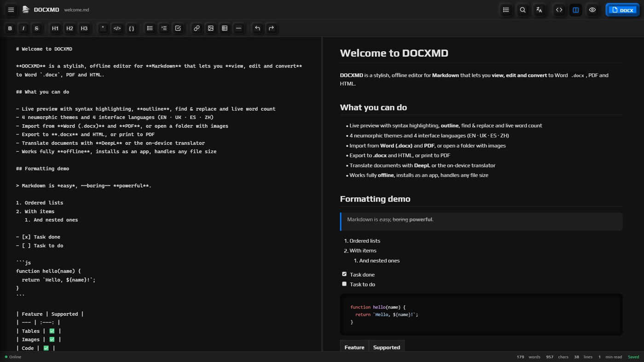
Task: Click the 1 min read indicator
Action: (x=610, y=357)
